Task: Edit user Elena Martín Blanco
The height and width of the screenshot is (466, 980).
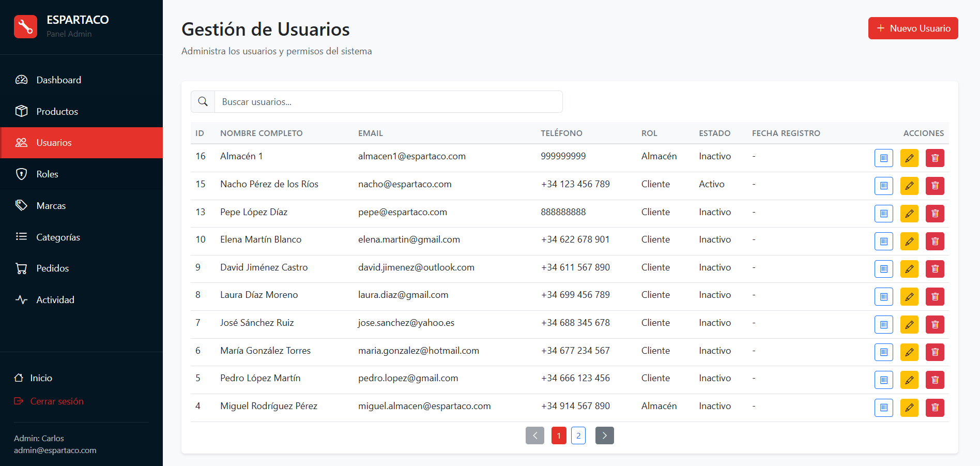Action: click(909, 241)
